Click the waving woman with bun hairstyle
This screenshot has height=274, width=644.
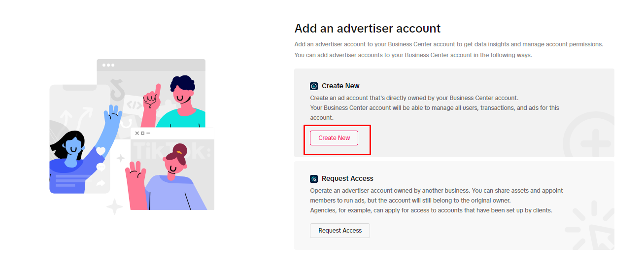[x=167, y=177]
